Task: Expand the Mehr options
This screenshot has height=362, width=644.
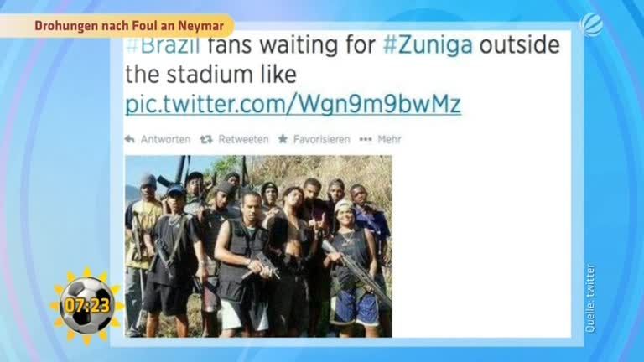Action: click(389, 140)
